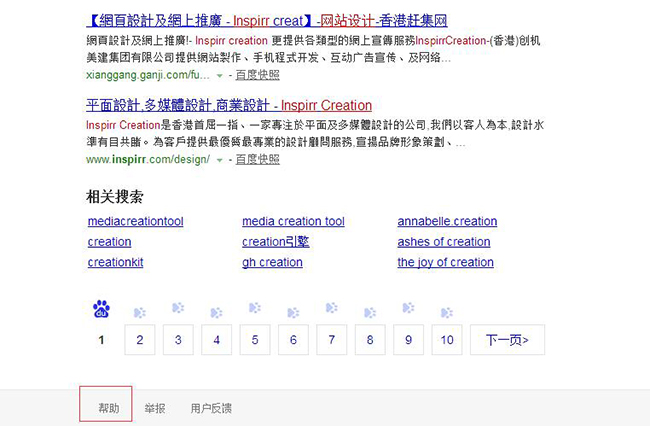The height and width of the screenshot is (426, 650).
Task: Go to results page 5
Action: 255,340
